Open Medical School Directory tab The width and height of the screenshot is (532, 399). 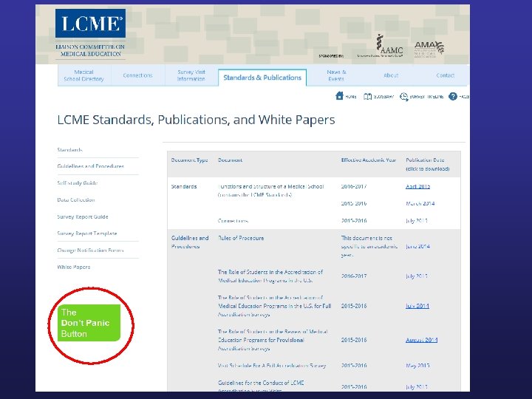pos(83,75)
